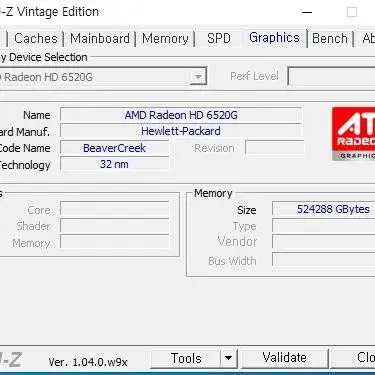This screenshot has height=375, width=375.
Task: Click the Tools button
Action: pyautogui.click(x=186, y=359)
